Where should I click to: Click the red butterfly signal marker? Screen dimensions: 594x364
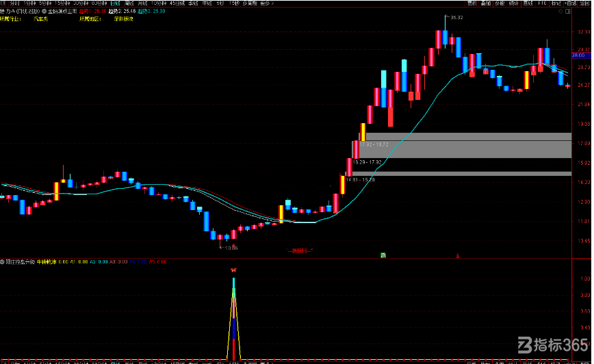[233, 270]
